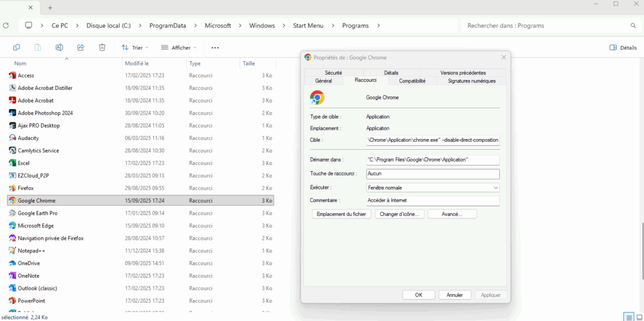Switch to the Versions précédentes tab
The image size is (644, 321).
pos(463,73)
